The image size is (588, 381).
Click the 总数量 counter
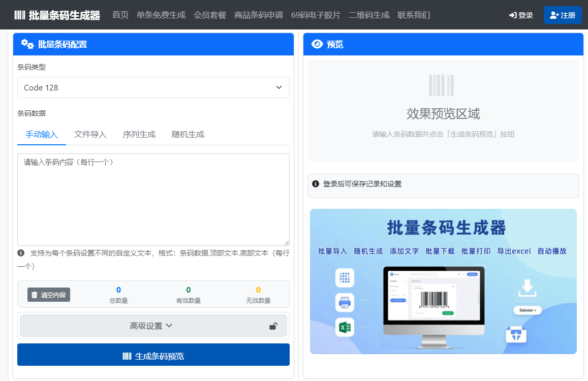tap(118, 295)
